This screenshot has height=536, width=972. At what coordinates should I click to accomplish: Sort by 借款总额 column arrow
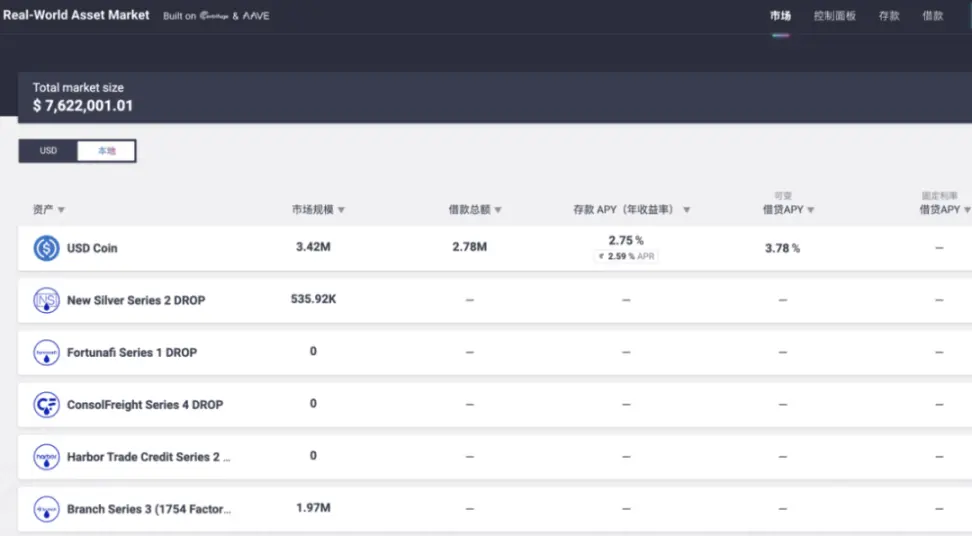(x=498, y=209)
